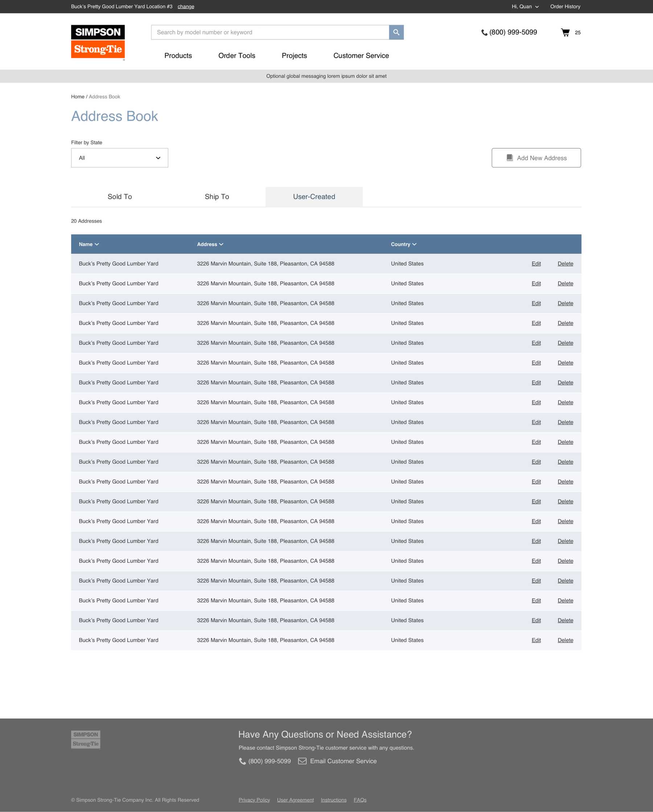Click the footer envelope email icon
Viewport: 653px width, 812px height.
coord(302,761)
